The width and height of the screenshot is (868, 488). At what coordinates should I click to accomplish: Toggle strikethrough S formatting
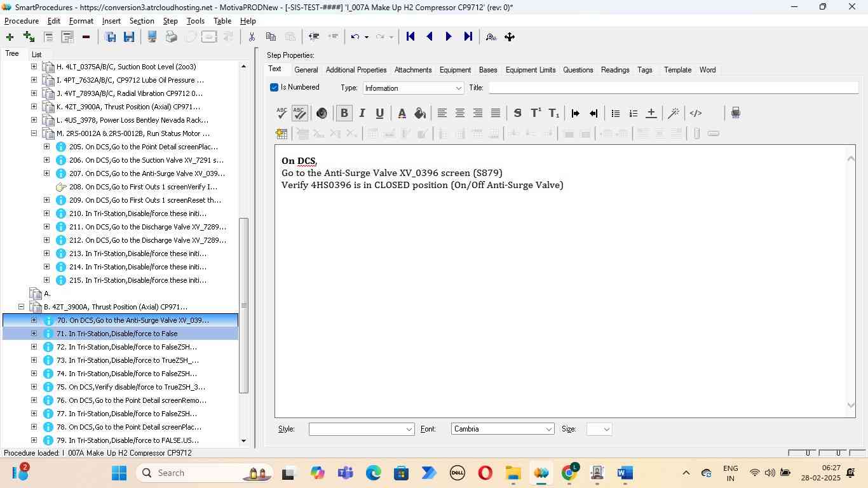click(518, 113)
